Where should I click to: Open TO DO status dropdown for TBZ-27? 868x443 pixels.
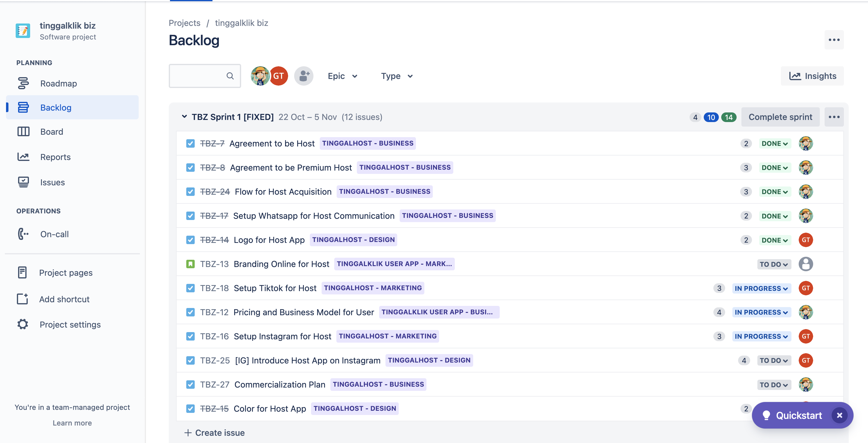(x=774, y=385)
